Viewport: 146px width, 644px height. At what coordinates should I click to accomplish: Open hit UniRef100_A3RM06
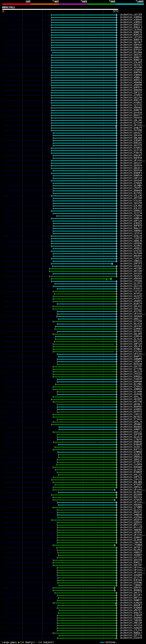(131, 17)
